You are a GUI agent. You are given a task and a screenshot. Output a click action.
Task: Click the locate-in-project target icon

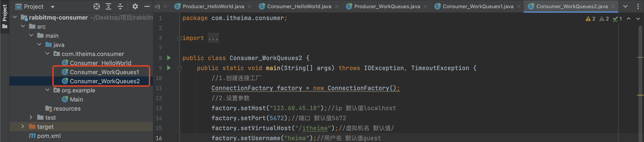pyautogui.click(x=96, y=7)
